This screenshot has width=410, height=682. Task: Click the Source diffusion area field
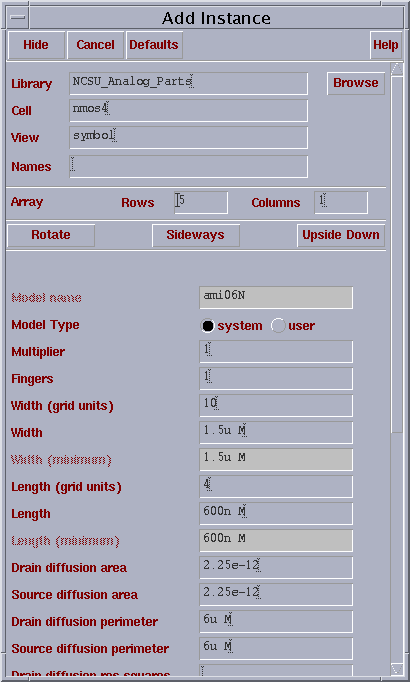(x=276, y=594)
